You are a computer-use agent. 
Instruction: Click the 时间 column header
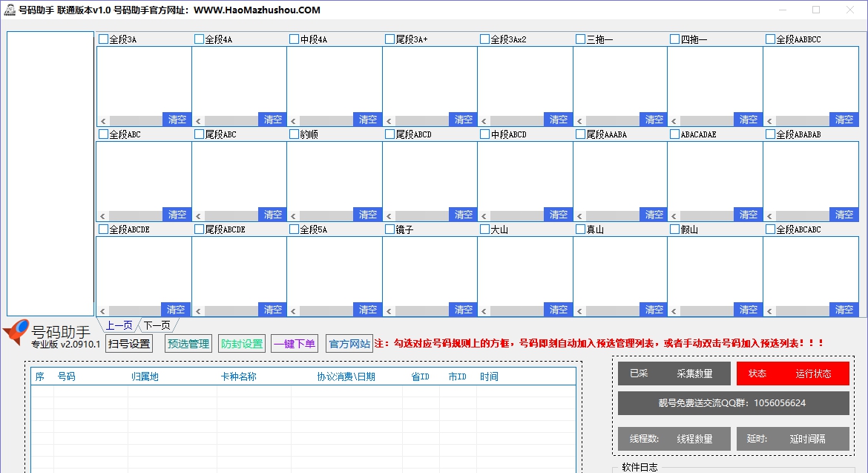click(489, 376)
